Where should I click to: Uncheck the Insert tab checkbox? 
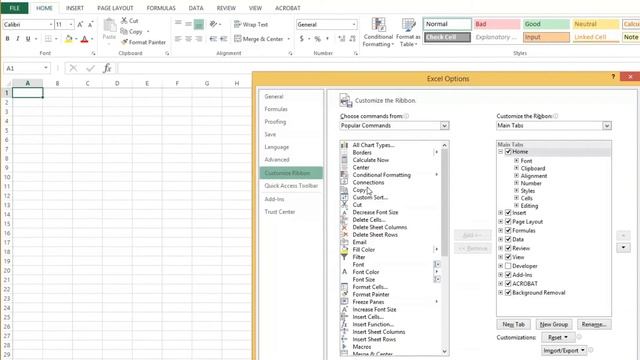point(508,213)
